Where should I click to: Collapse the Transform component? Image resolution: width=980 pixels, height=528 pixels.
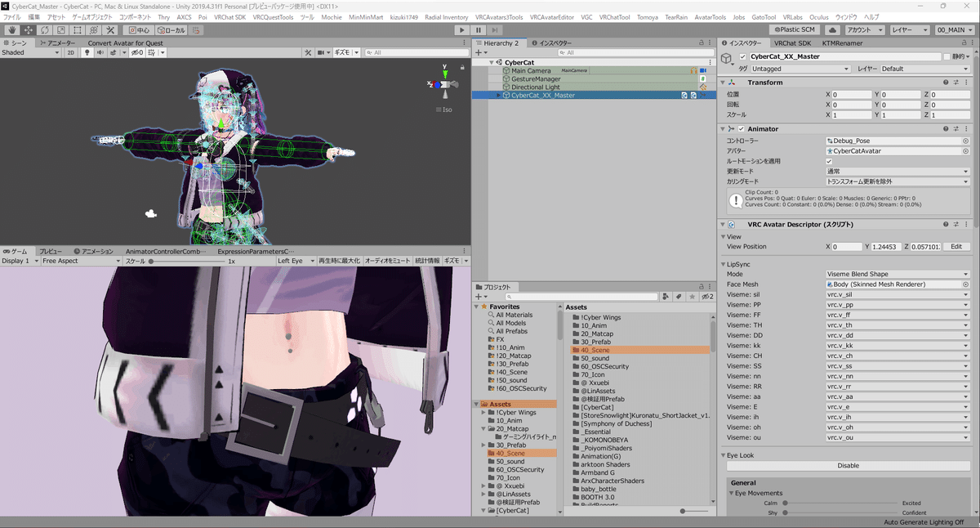(724, 83)
